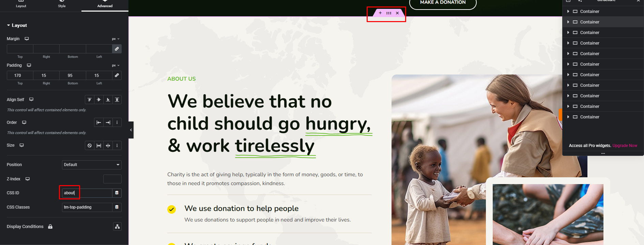This screenshot has height=245, width=644.
Task: Expand the first Container in Structure
Action: pyautogui.click(x=568, y=12)
